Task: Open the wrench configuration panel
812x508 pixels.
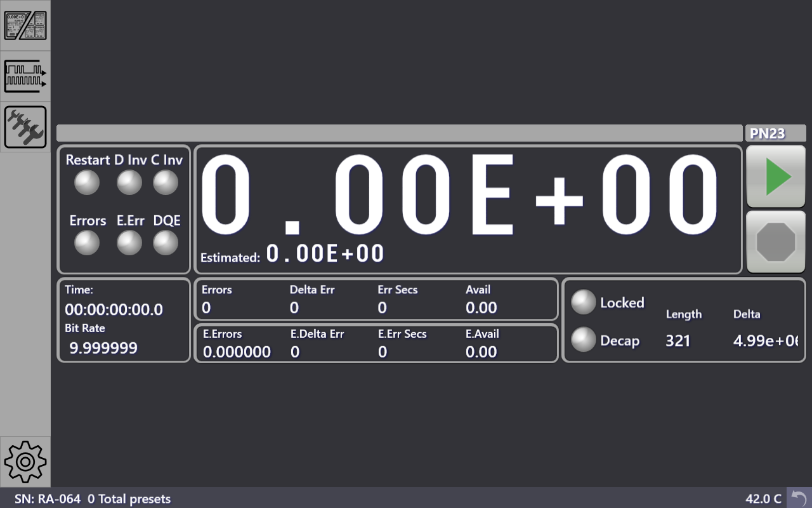Action: (x=25, y=126)
